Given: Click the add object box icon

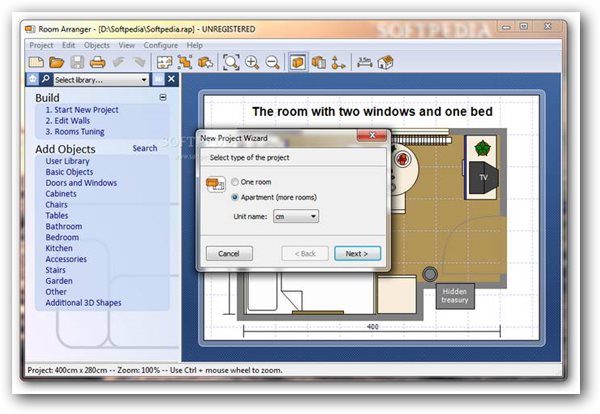Looking at the screenshot, I should (x=205, y=62).
